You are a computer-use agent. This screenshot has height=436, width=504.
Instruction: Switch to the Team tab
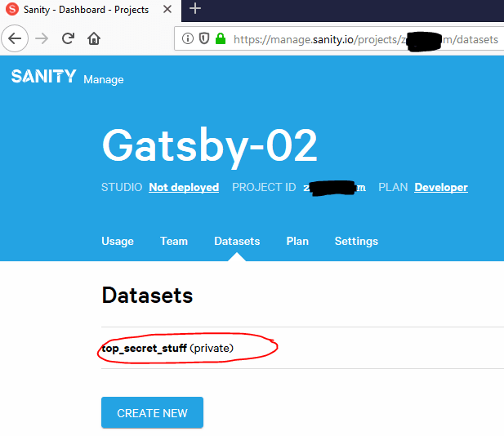click(x=174, y=242)
